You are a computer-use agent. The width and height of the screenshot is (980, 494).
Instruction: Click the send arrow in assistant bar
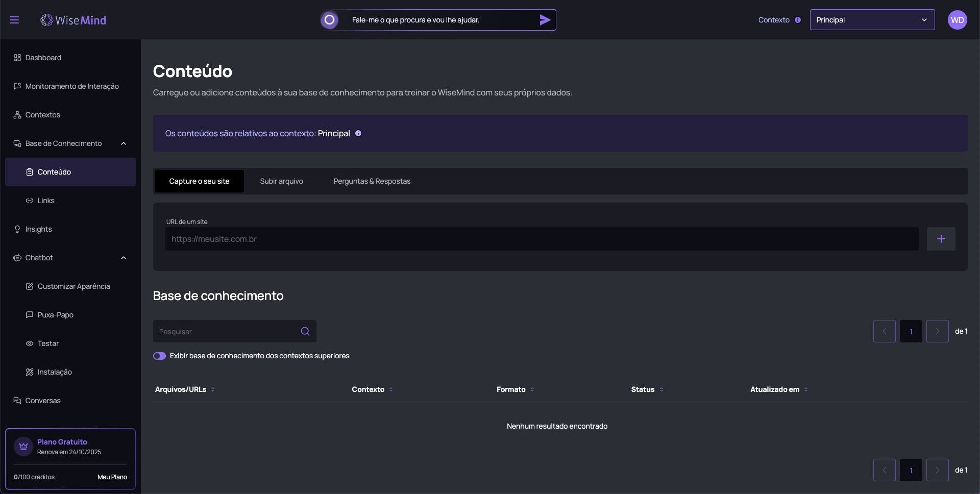point(545,20)
